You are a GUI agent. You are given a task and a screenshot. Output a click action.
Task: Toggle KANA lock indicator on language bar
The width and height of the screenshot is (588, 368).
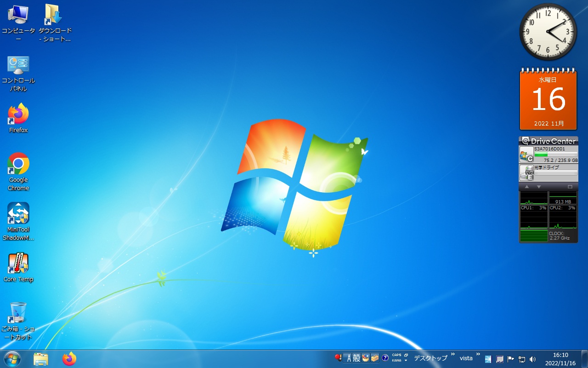click(x=396, y=361)
